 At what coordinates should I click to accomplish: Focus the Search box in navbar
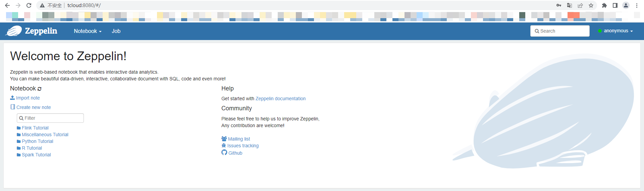pos(560,31)
